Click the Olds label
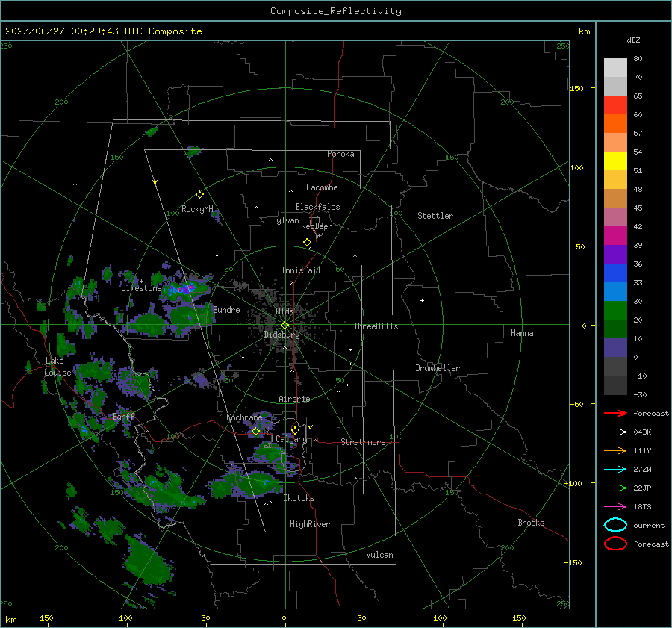The width and height of the screenshot is (672, 628). tap(284, 311)
